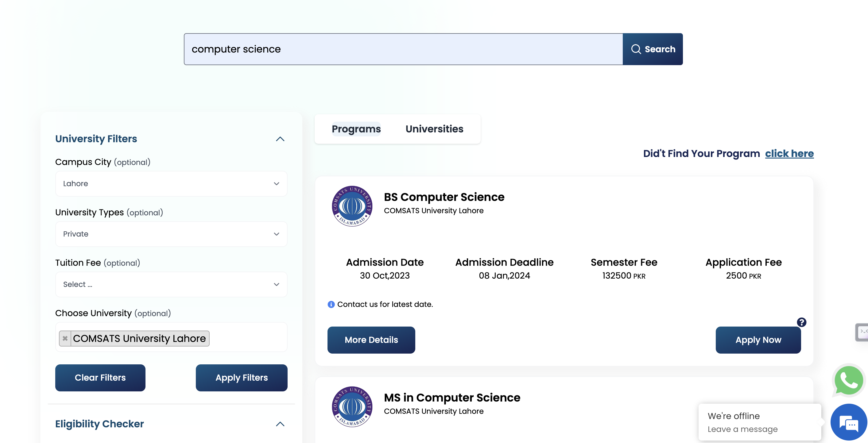Click the Apply Filters button
This screenshot has width=868, height=443.
241,377
